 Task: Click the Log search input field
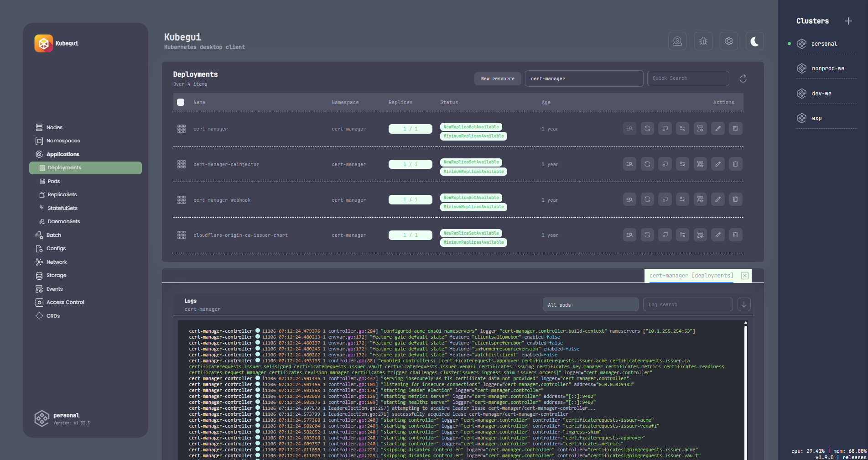click(x=687, y=304)
